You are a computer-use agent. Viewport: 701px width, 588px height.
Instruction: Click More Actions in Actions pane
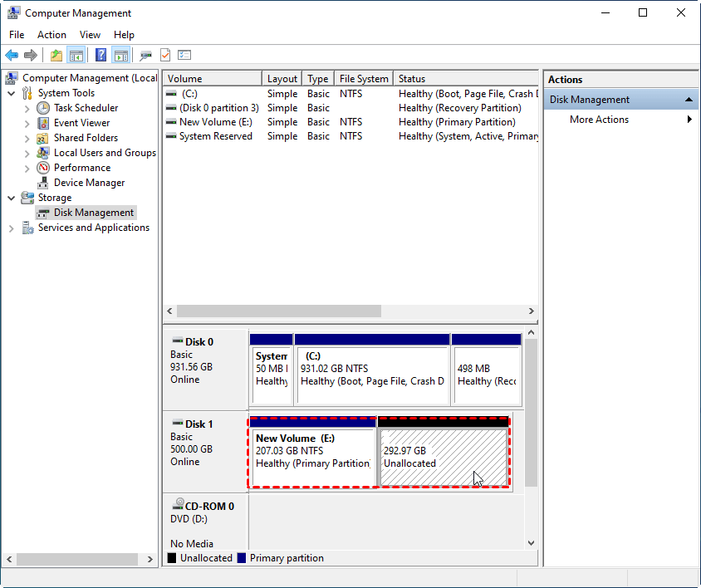[599, 120]
